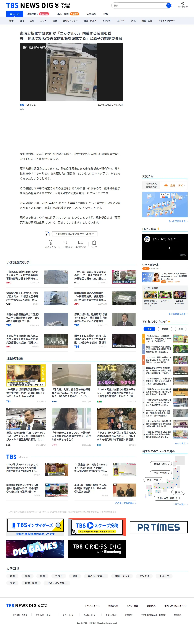This screenshot has width=194, height=644.
Task: Open the 地域 tab
Action: [106, 14]
